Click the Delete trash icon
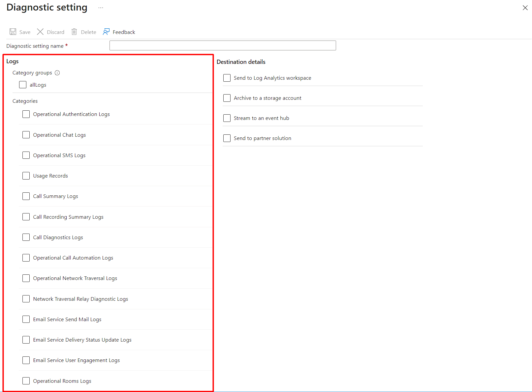The width and height of the screenshot is (532, 392). 74,32
